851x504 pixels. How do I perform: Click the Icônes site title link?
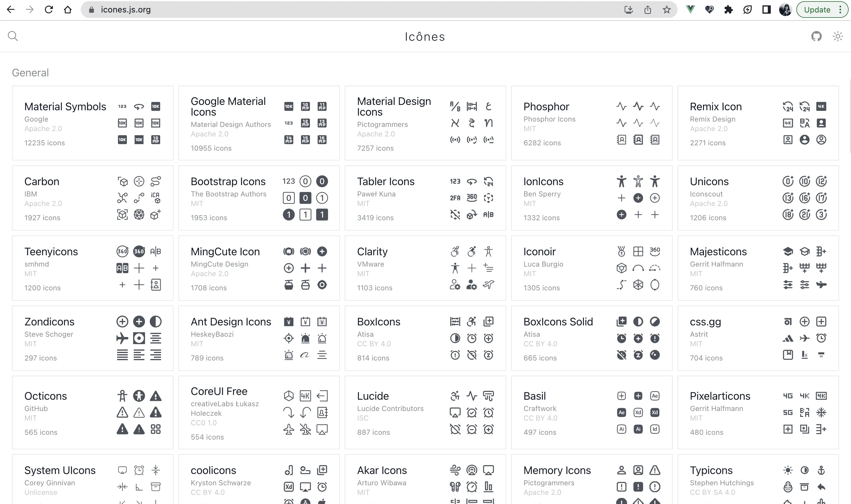coord(425,37)
